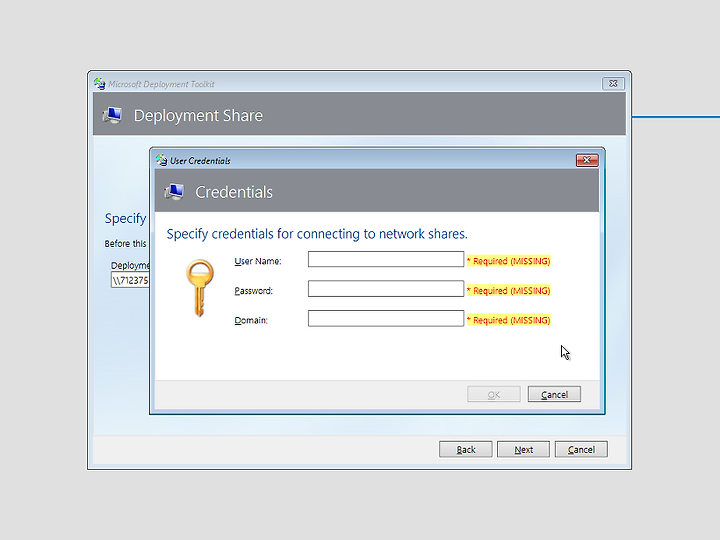The height and width of the screenshot is (540, 720).
Task: Click the 'Microsoft Deployment Toolkit' title bar text
Action: (161, 84)
